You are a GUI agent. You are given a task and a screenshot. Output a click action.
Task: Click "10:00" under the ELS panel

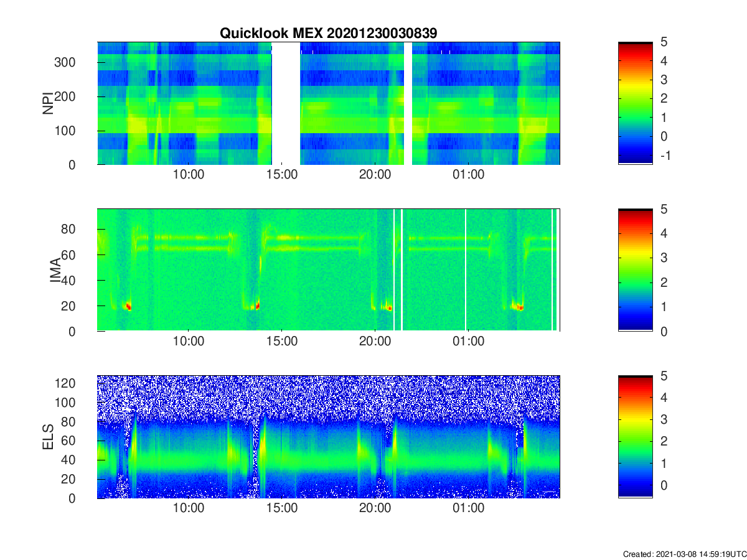(x=189, y=510)
